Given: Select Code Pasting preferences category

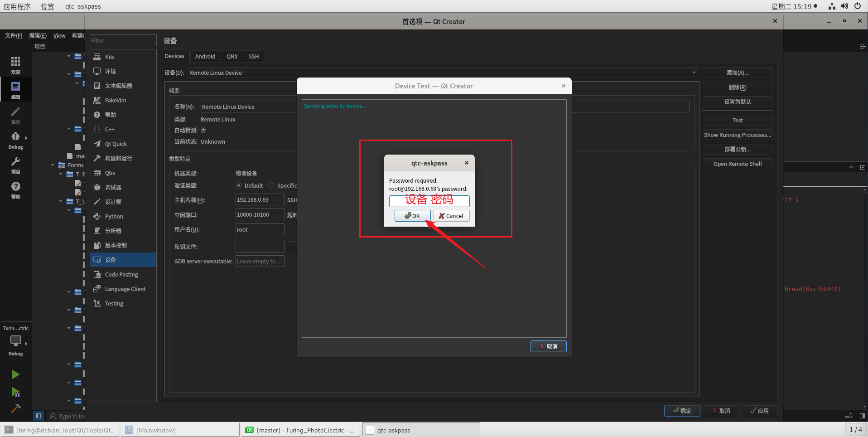Looking at the screenshot, I should [123, 274].
